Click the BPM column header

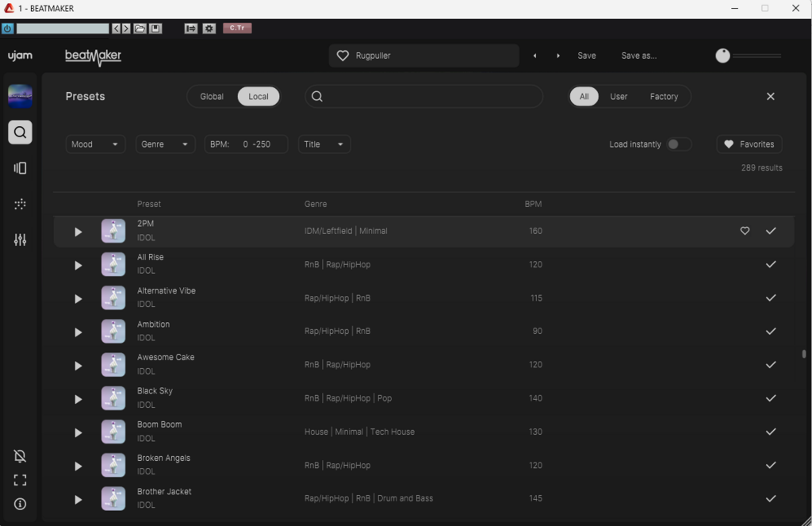[x=533, y=204]
